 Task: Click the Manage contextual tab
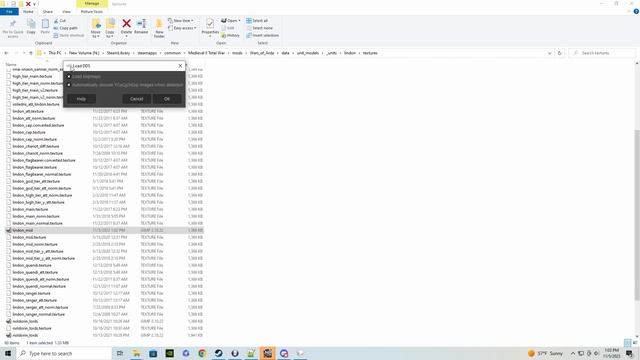click(x=92, y=4)
